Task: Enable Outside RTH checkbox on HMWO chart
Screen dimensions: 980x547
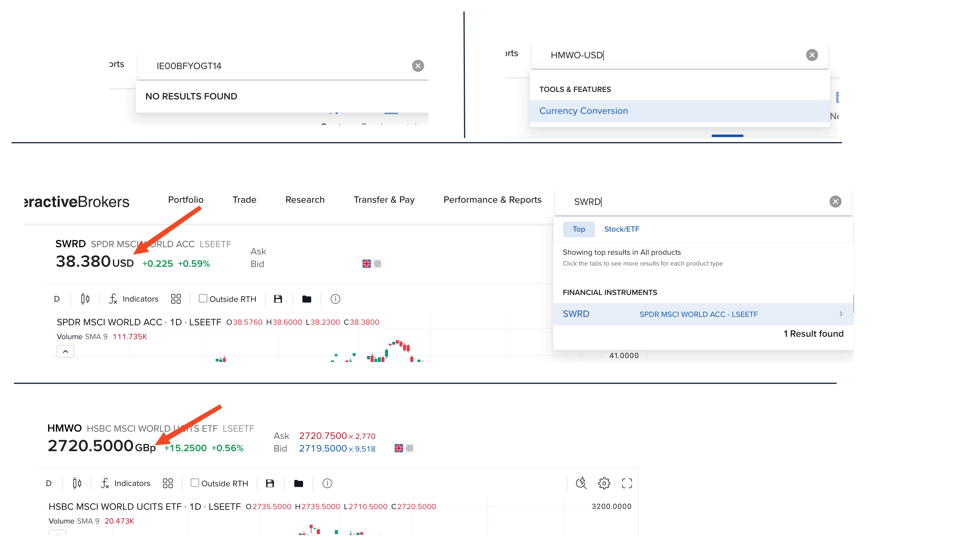Action: [x=195, y=483]
